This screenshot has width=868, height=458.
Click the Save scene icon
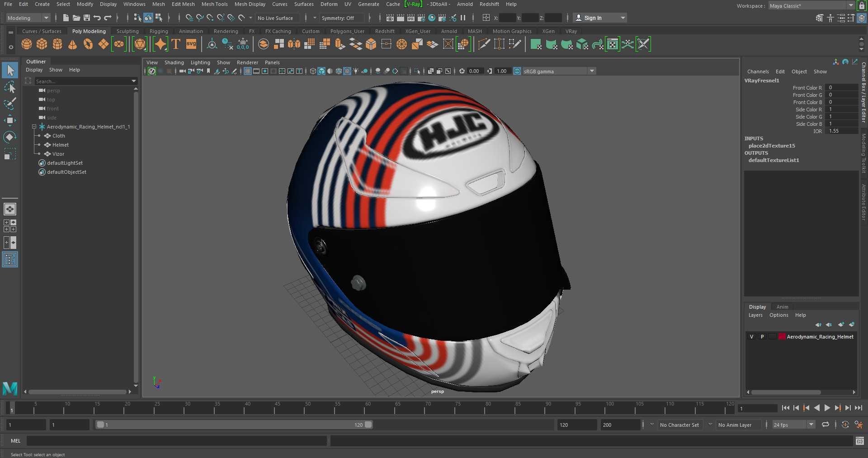[x=87, y=18]
